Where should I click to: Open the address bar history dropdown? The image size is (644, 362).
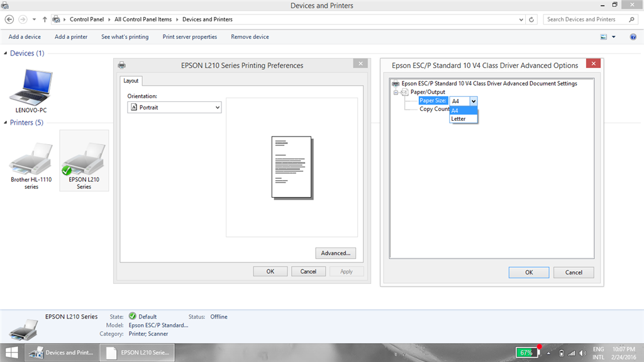[521, 20]
